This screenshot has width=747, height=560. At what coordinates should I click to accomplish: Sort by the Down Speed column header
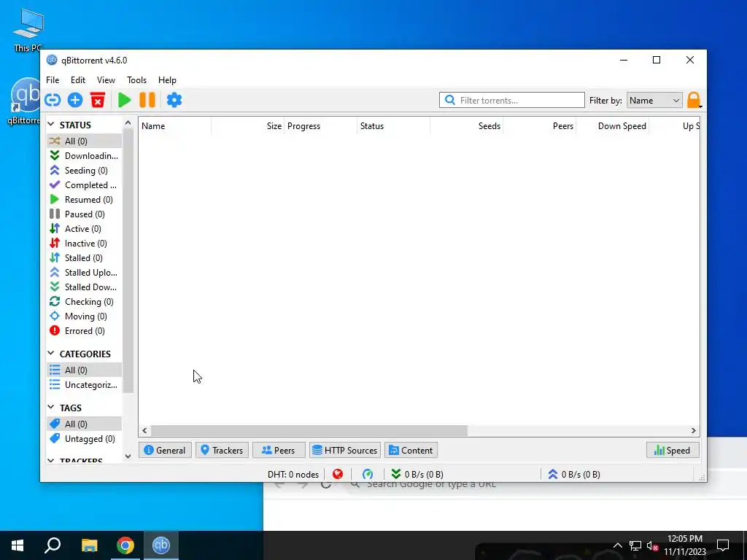[612, 126]
